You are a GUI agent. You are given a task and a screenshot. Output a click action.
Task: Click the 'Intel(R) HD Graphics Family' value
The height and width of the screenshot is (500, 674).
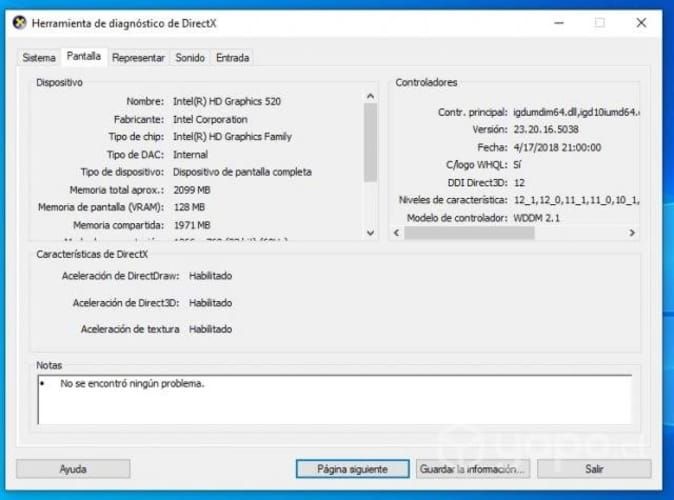(x=232, y=137)
